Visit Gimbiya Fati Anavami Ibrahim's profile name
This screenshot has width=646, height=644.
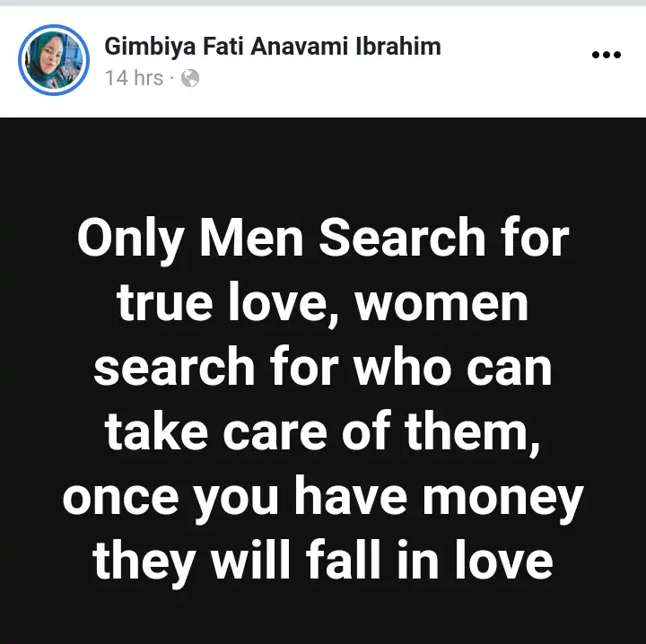click(x=273, y=46)
